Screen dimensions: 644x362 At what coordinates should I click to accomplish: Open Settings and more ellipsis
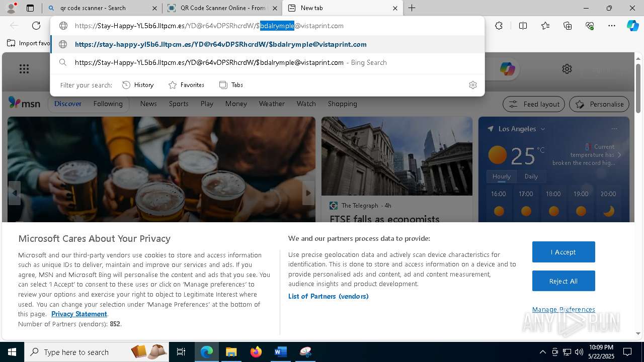(x=612, y=26)
